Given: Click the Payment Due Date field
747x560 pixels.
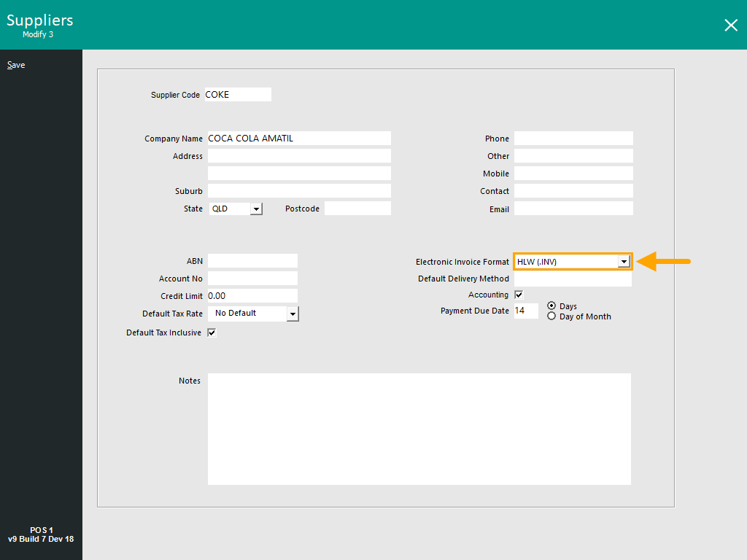Looking at the screenshot, I should click(x=526, y=311).
